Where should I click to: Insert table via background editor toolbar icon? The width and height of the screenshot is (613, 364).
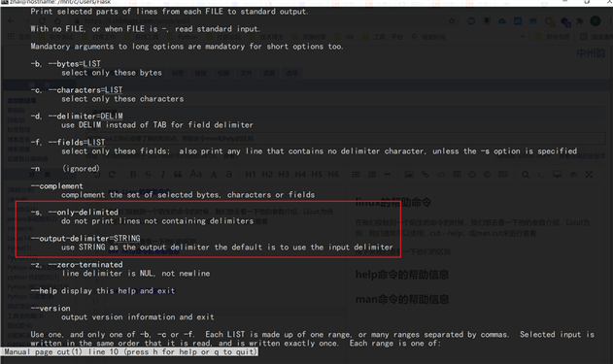coord(457,174)
